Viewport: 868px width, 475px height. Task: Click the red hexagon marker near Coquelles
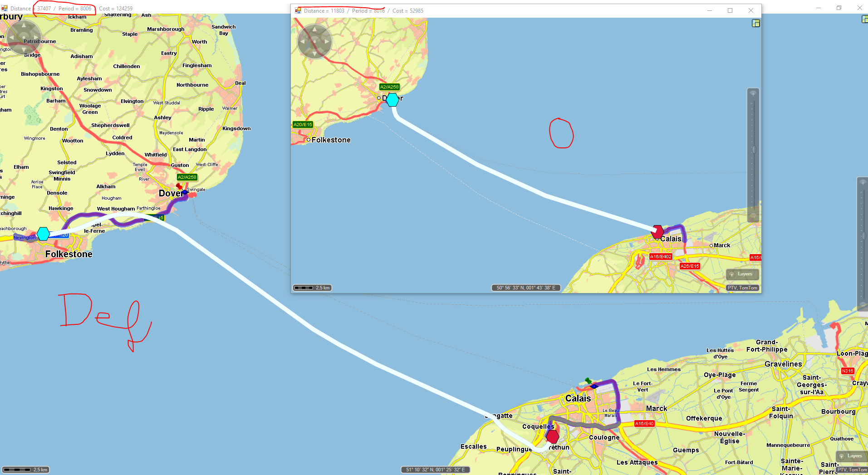point(552,436)
